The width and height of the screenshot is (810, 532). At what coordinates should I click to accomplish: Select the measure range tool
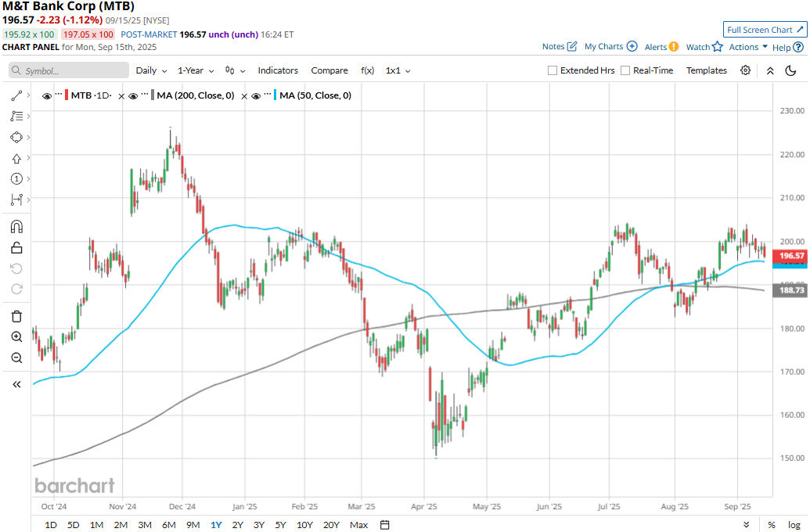[16, 199]
